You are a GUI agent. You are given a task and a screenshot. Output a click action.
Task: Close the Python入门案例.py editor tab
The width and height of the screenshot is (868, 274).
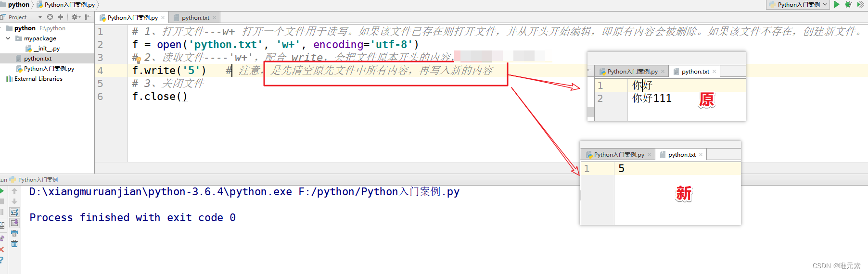point(163,18)
